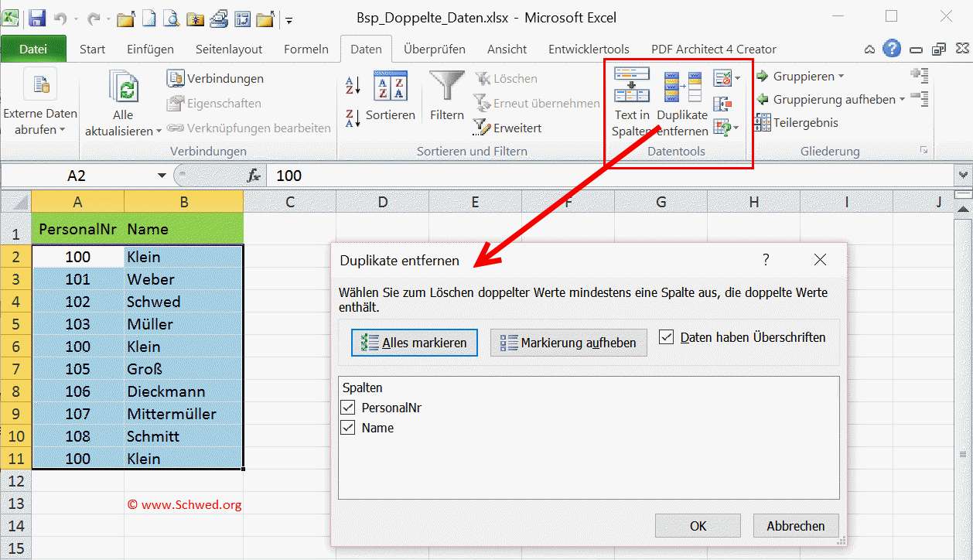The height and width of the screenshot is (560, 973).
Task: Open Erweitert advanced filter
Action: click(x=508, y=128)
